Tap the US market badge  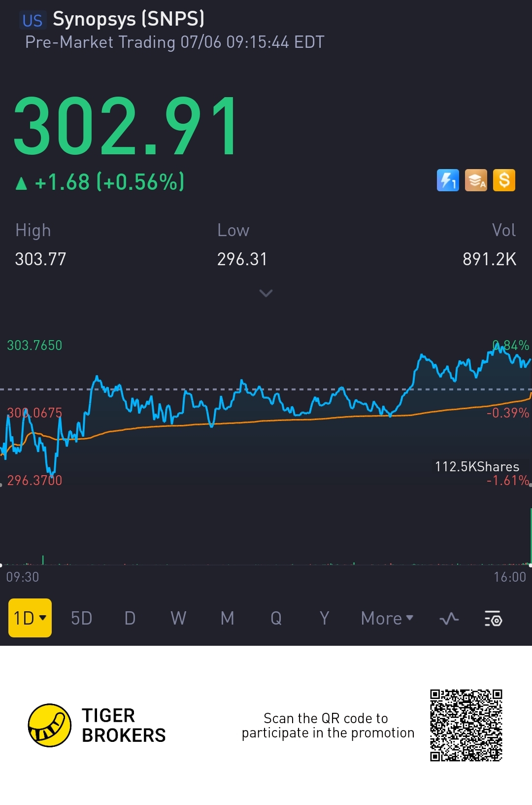pyautogui.click(x=33, y=21)
